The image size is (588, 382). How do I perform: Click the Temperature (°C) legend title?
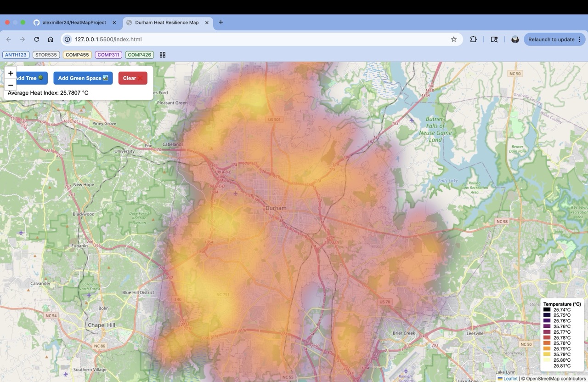[x=562, y=304]
